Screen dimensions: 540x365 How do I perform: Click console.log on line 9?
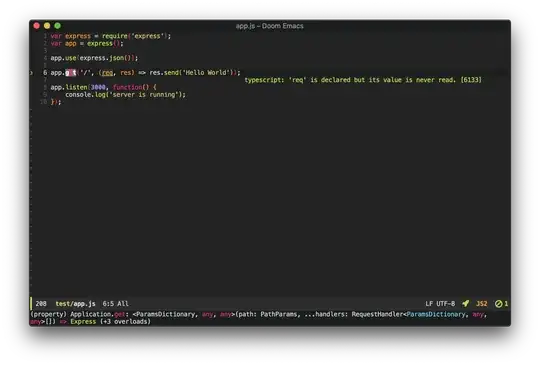85,95
